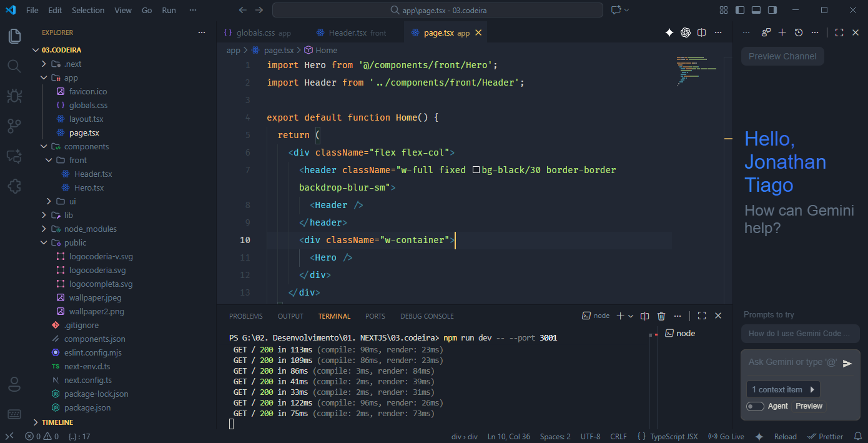The height and width of the screenshot is (443, 868).
Task: Start the server via Go Live status item
Action: click(726, 436)
